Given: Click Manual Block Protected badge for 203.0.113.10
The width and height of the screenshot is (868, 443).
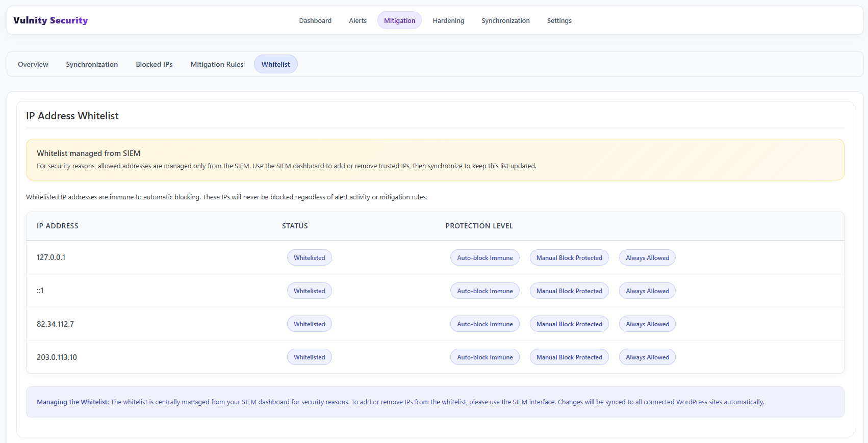Looking at the screenshot, I should click(x=569, y=357).
